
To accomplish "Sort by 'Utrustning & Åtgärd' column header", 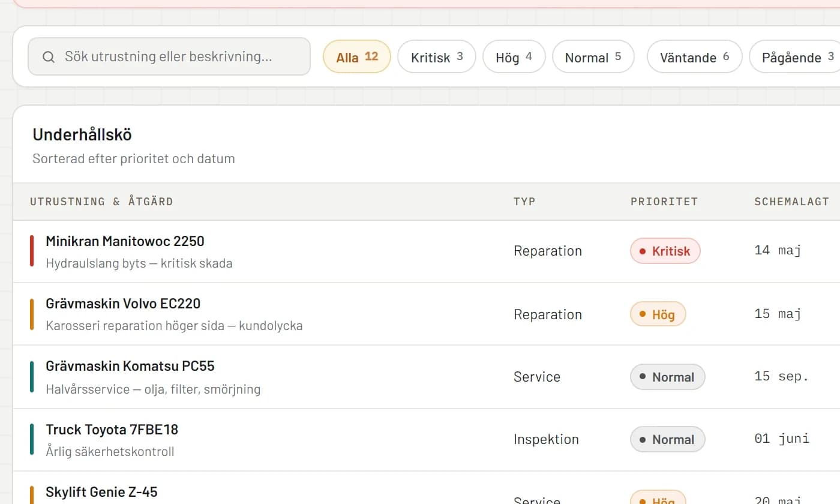I will click(x=101, y=202).
